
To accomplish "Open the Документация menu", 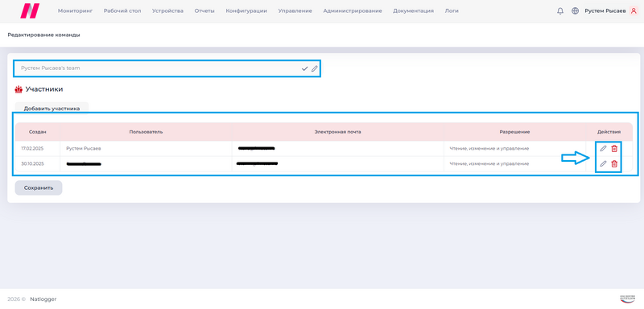I will 413,11.
